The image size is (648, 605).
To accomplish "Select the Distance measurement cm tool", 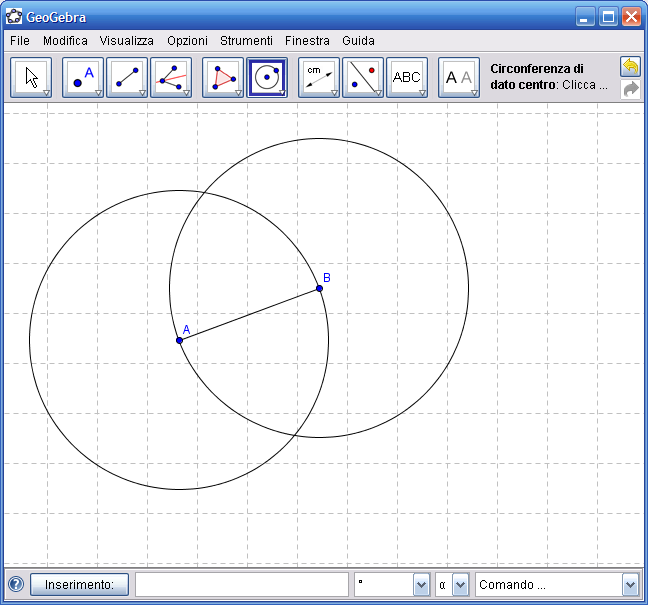I will [319, 77].
